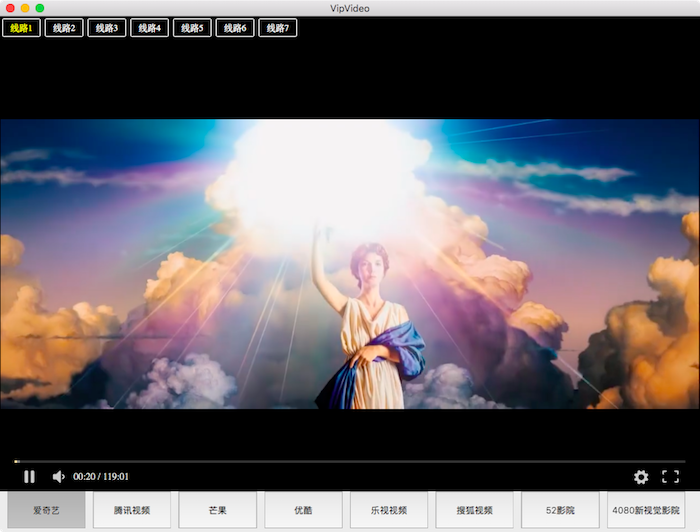Screen dimensions: 700x532
Task: Open the 4080新视觉影院 source
Action: 646,510
